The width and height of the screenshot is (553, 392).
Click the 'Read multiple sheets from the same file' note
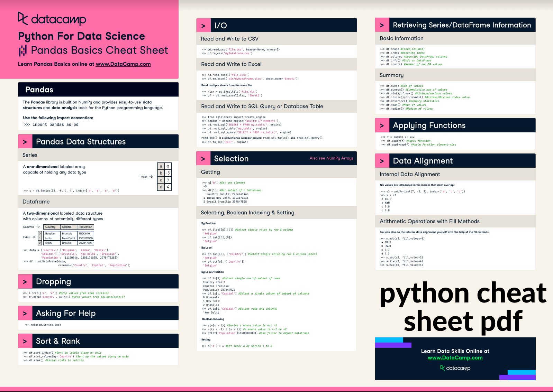click(x=226, y=85)
